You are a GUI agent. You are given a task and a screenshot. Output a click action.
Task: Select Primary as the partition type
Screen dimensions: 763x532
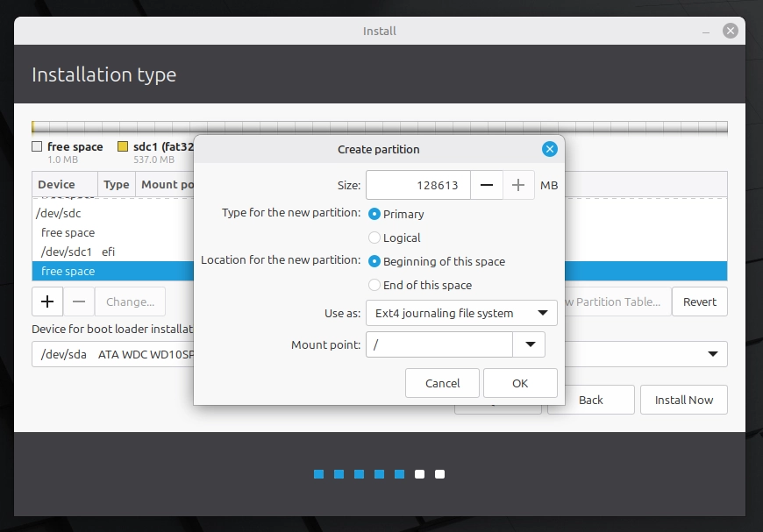(x=374, y=214)
